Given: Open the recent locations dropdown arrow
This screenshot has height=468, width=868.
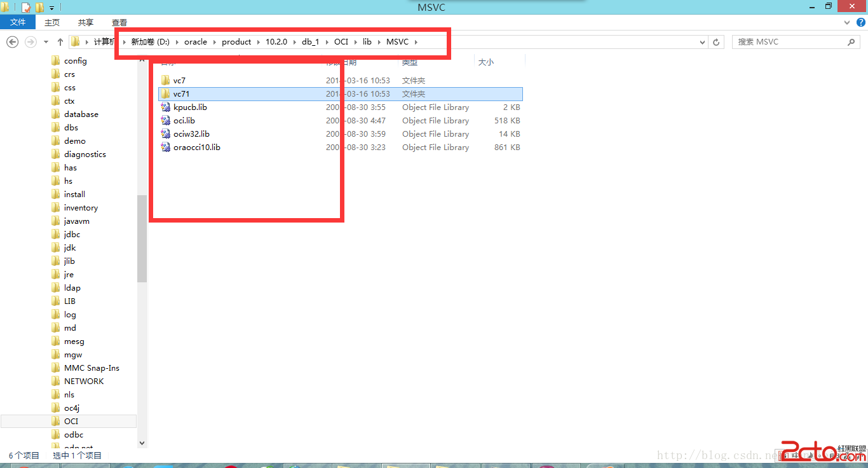Looking at the screenshot, I should tap(46, 42).
